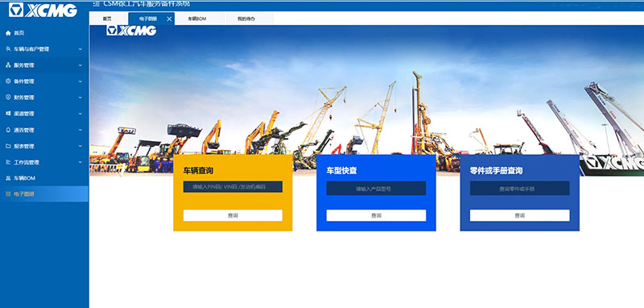The width and height of the screenshot is (644, 308).
Task: Click the XCMG logo on the banner image
Action: pos(131,31)
